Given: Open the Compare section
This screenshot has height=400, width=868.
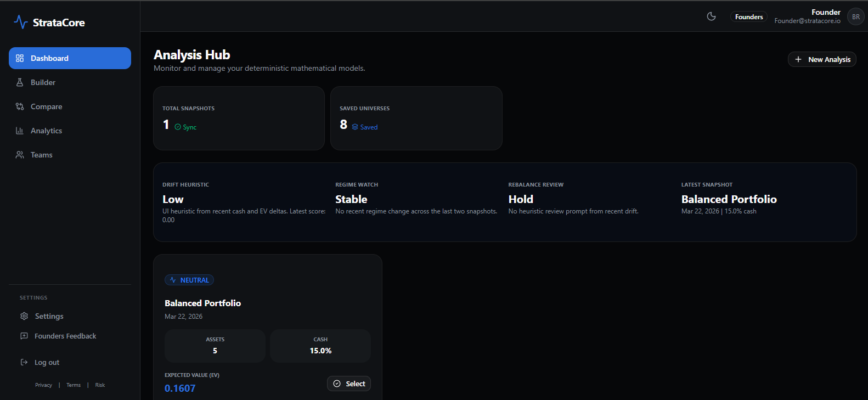Looking at the screenshot, I should click(x=70, y=106).
